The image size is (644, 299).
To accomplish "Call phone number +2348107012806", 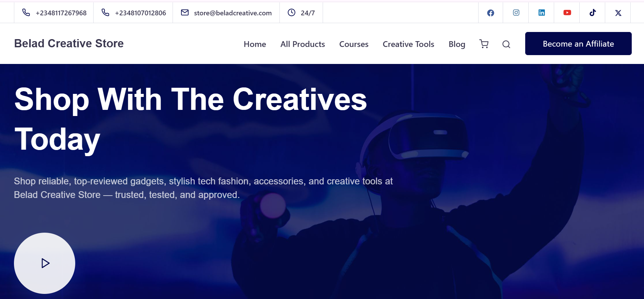I will tap(134, 13).
